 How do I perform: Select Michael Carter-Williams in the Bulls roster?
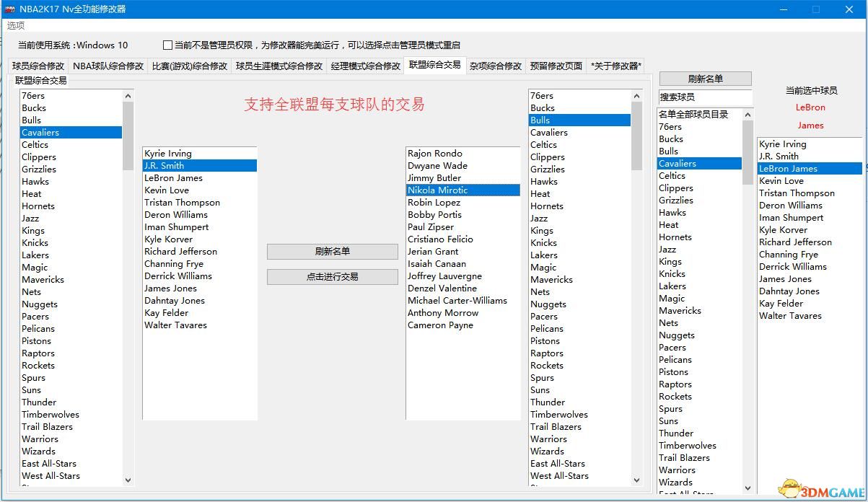463,301
